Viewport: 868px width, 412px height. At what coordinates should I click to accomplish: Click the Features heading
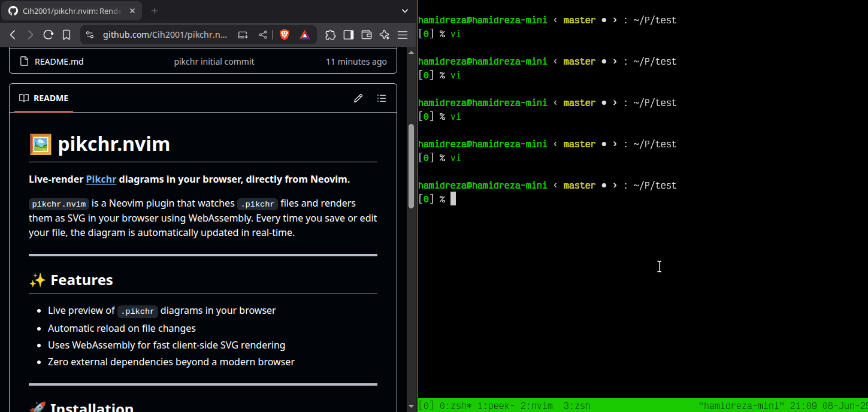coord(71,280)
